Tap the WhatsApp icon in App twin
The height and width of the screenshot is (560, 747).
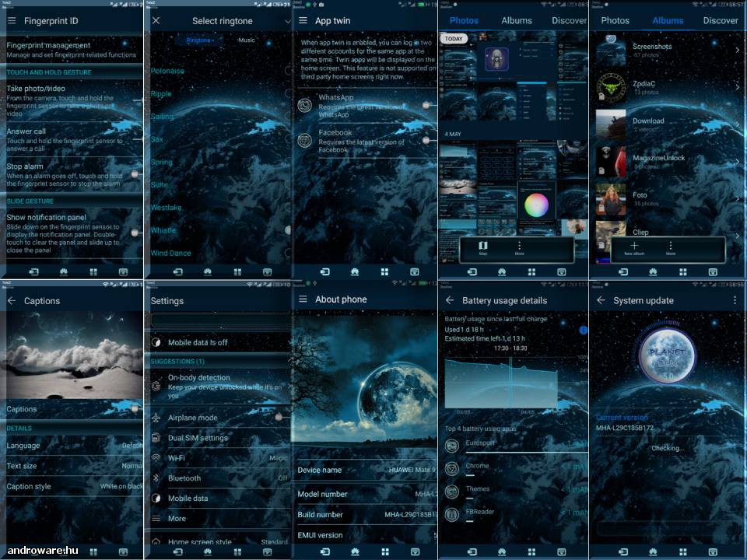tap(305, 105)
